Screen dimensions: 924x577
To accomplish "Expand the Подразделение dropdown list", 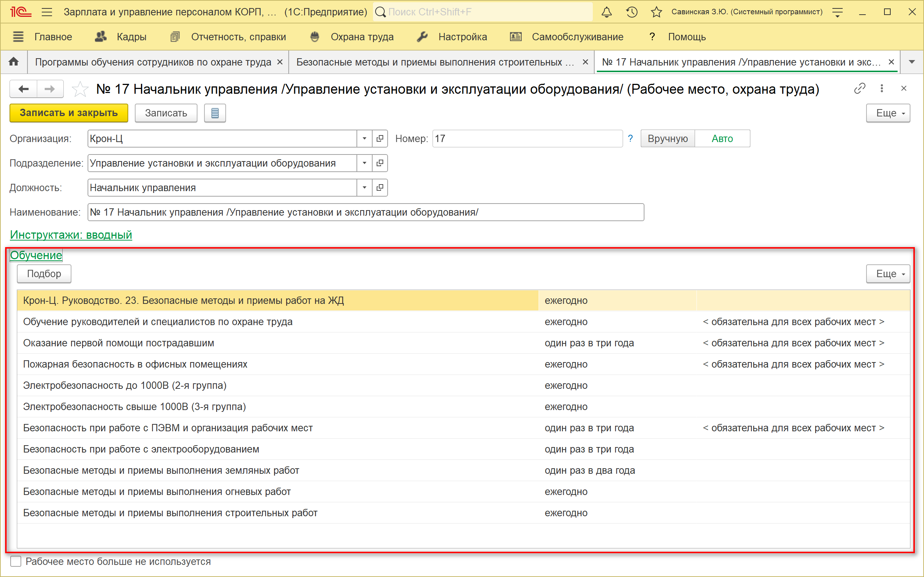I will [x=365, y=163].
